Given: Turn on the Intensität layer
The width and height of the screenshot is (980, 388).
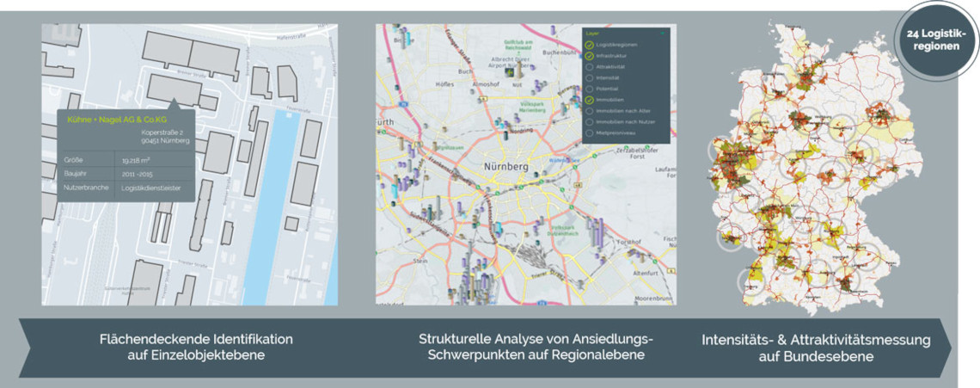Looking at the screenshot, I should pos(589,77).
